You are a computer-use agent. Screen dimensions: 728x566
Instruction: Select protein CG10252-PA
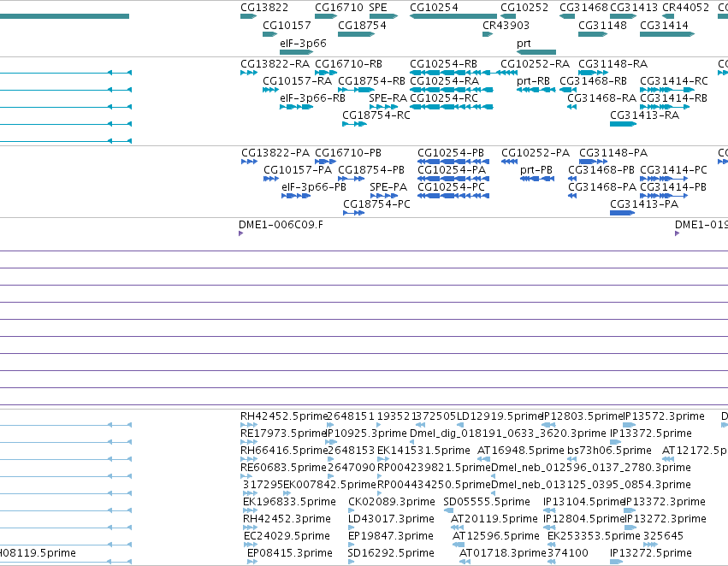click(x=536, y=153)
